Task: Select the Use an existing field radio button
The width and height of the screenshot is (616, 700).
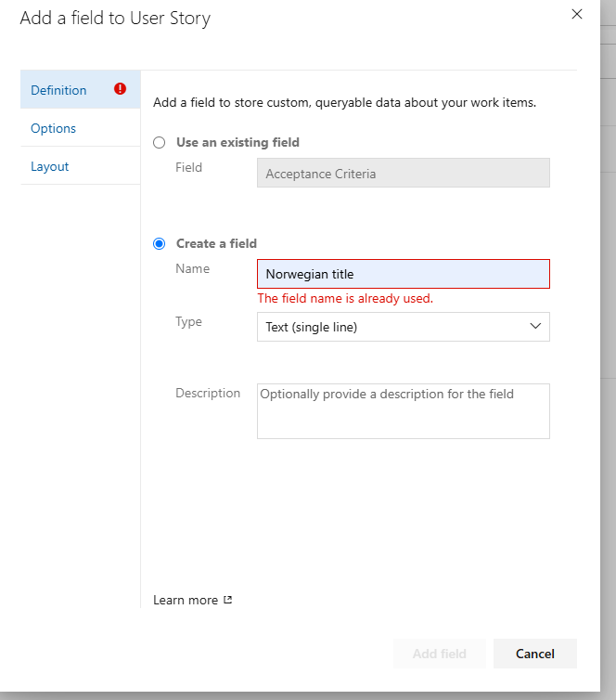Action: [x=160, y=142]
